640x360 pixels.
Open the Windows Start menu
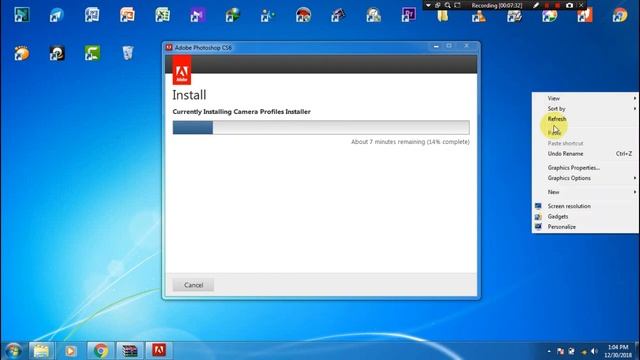coord(14,350)
